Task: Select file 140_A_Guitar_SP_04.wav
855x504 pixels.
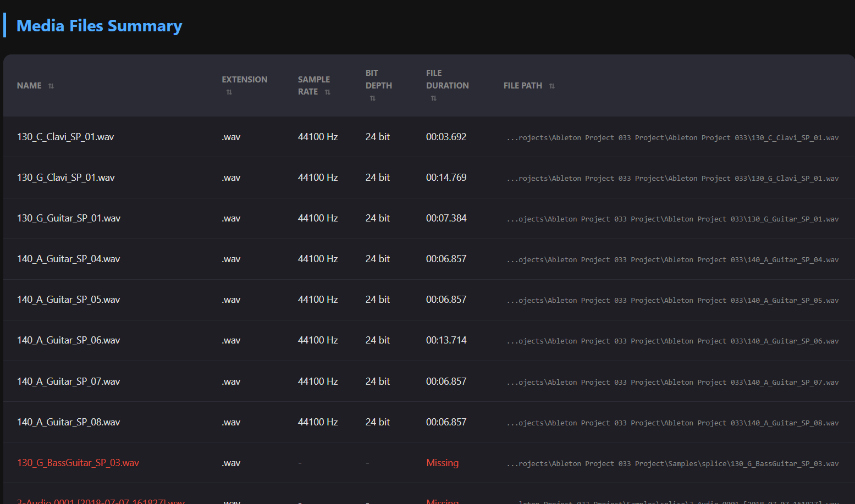Action: click(68, 259)
